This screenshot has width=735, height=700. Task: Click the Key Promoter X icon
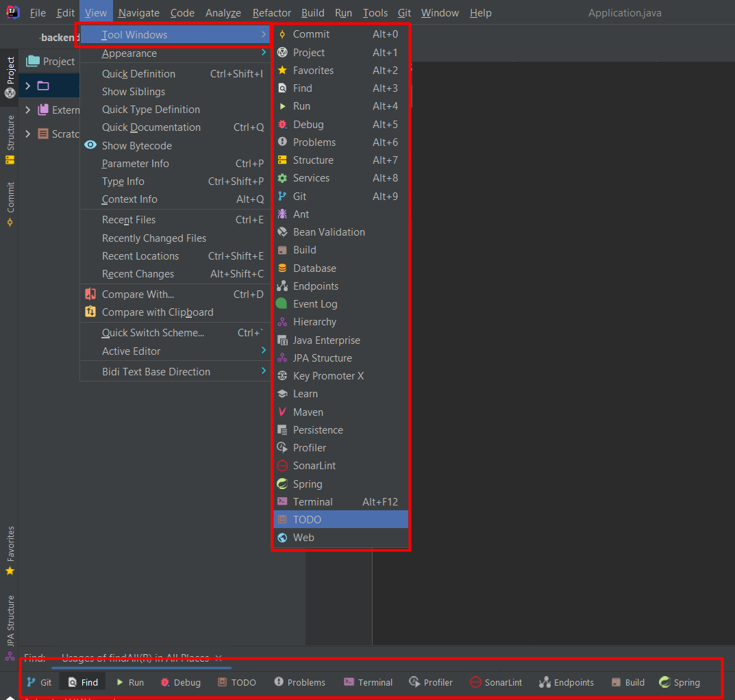tap(282, 376)
